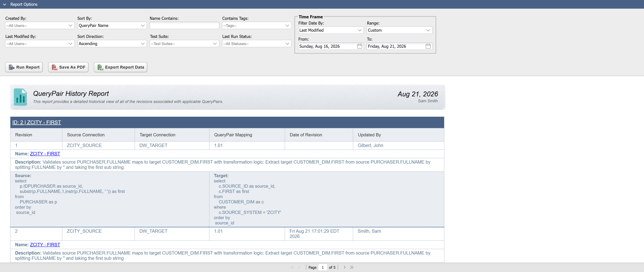Open the Contains Tags dropdown
Image resolution: width=644 pixels, height=272 pixels.
click(x=257, y=25)
